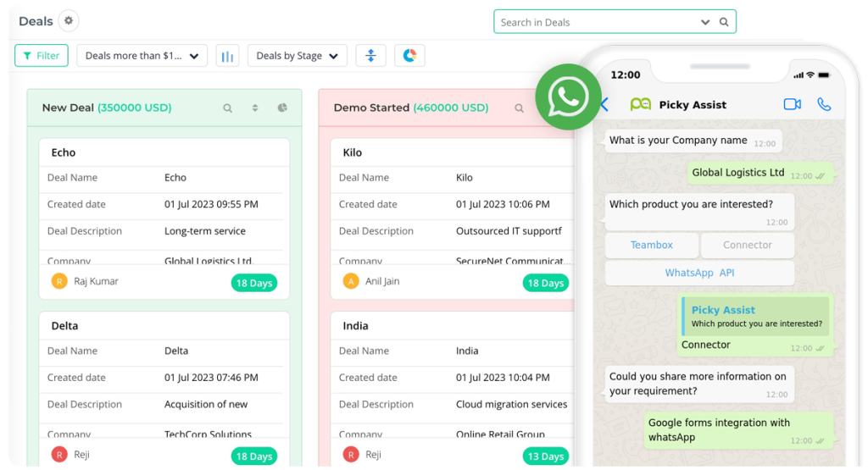The height and width of the screenshot is (470, 868).
Task: Click Raj Kumar avatar on the Echo card
Action: click(59, 281)
